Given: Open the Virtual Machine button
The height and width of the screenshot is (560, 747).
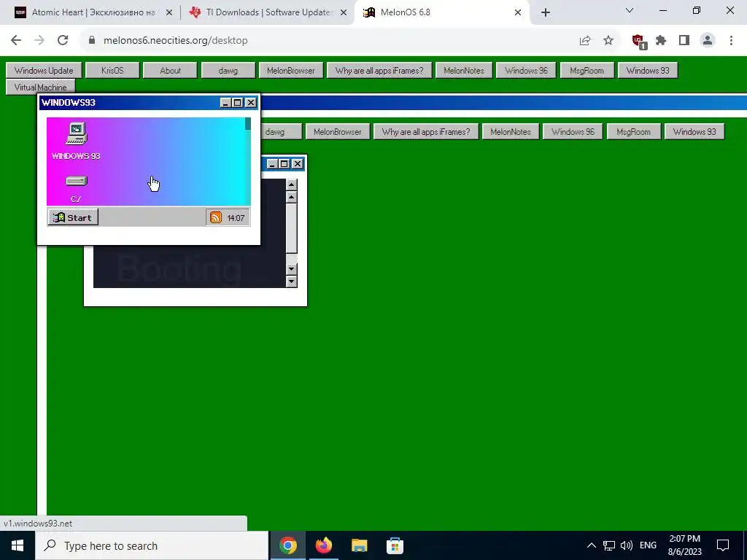Looking at the screenshot, I should [41, 87].
